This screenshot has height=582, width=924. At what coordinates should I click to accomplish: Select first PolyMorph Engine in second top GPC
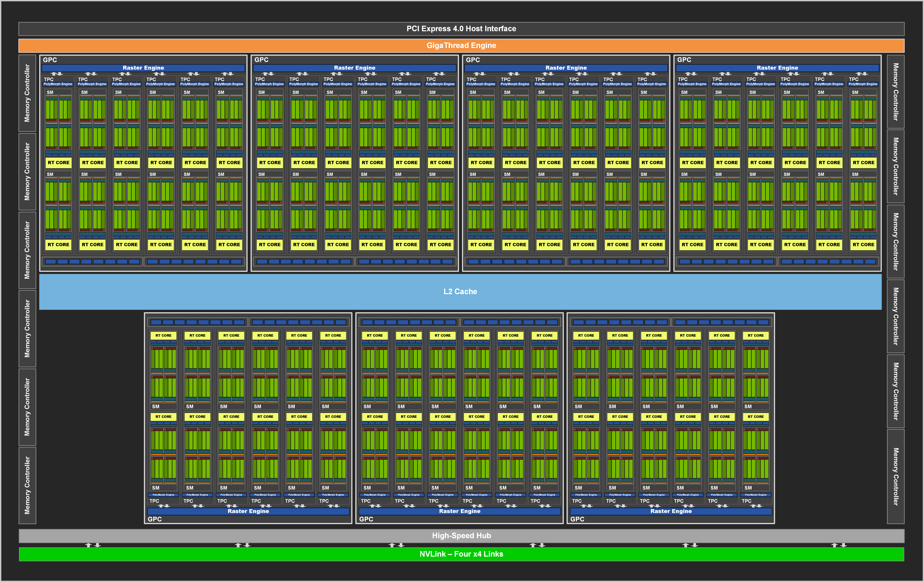point(269,84)
